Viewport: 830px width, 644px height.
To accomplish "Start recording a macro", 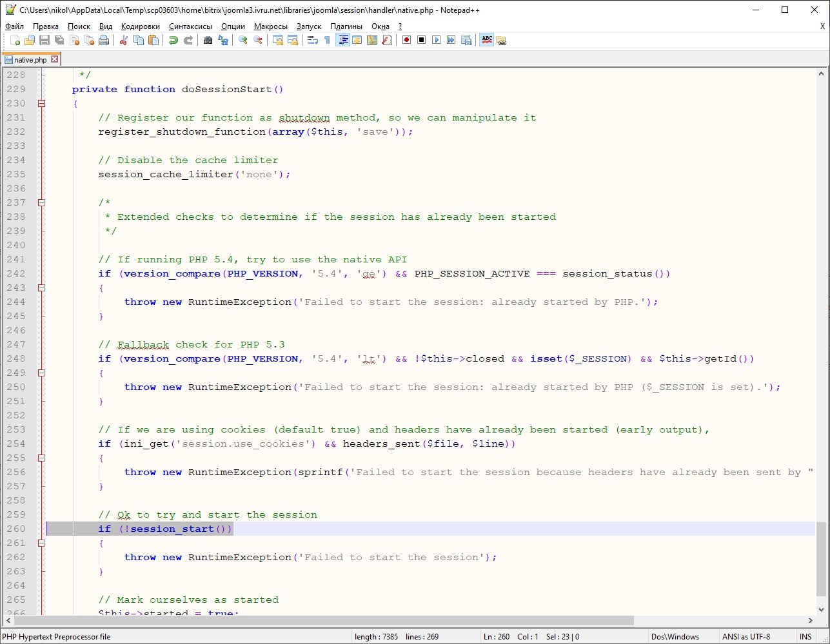I will point(407,40).
